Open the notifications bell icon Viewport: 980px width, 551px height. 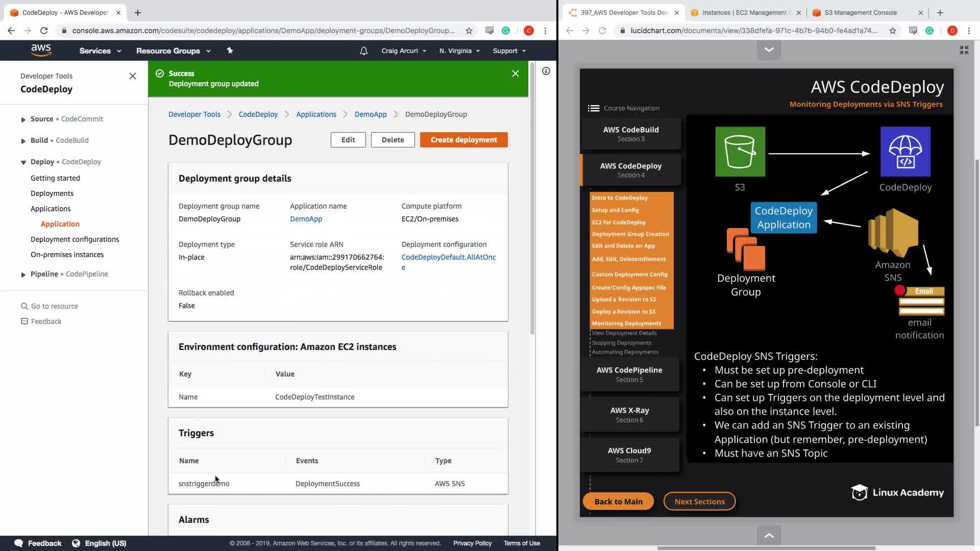click(x=363, y=51)
